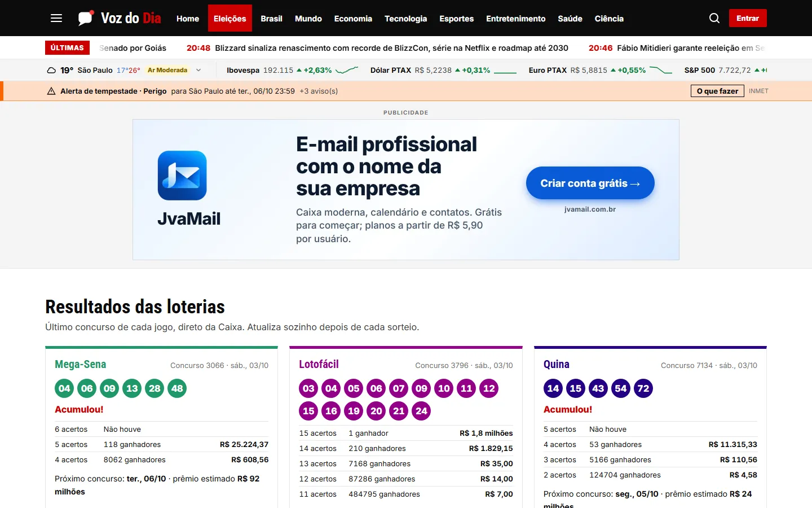Open the hamburger navigation menu
The width and height of the screenshot is (812, 508).
tap(56, 18)
